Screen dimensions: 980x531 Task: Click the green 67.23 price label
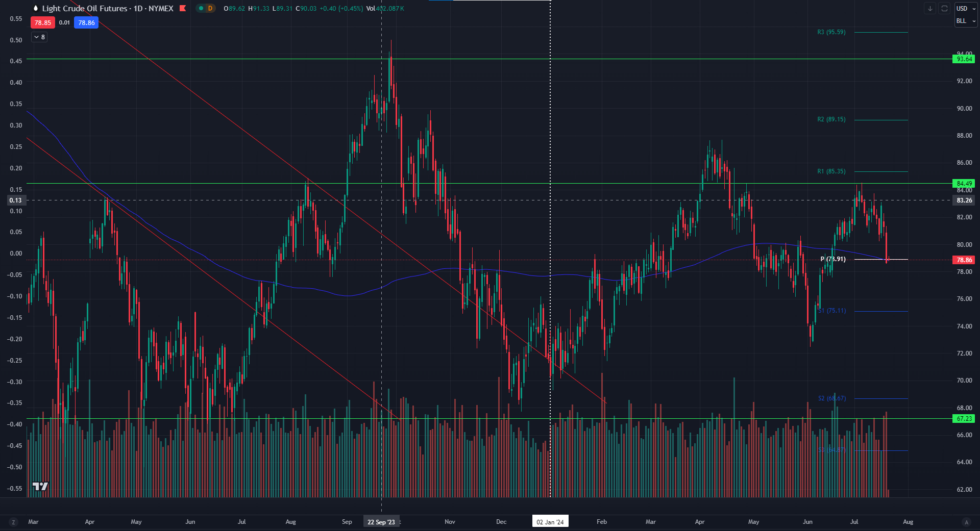pos(964,418)
